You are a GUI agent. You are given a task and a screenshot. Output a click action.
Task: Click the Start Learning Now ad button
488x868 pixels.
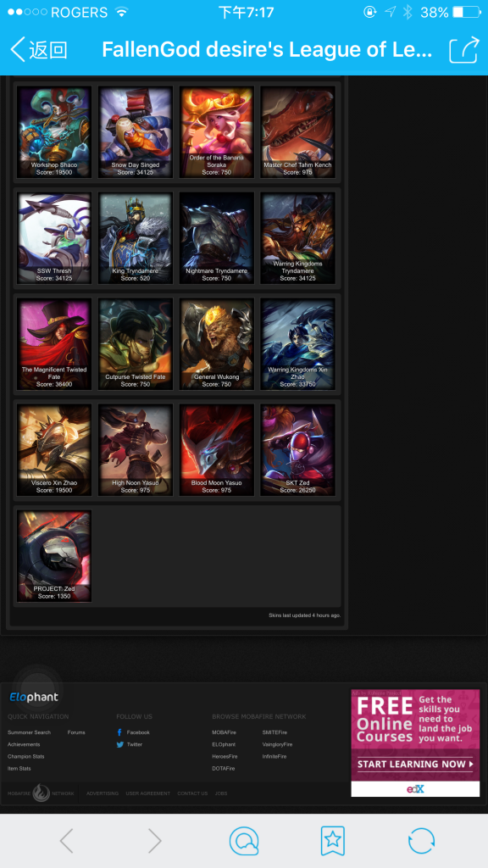pyautogui.click(x=415, y=764)
